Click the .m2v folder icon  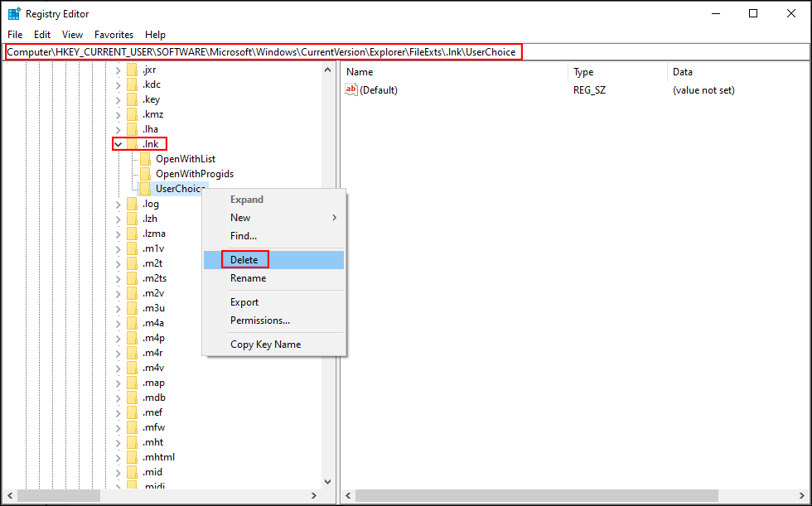pos(132,293)
